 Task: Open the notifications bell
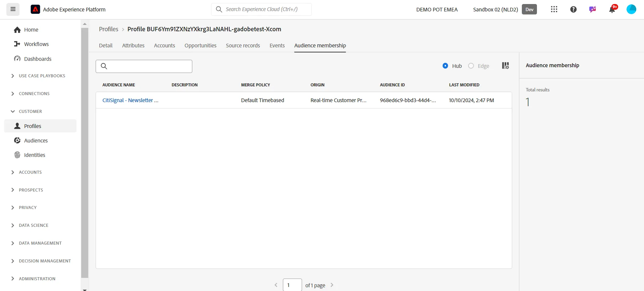pyautogui.click(x=612, y=9)
